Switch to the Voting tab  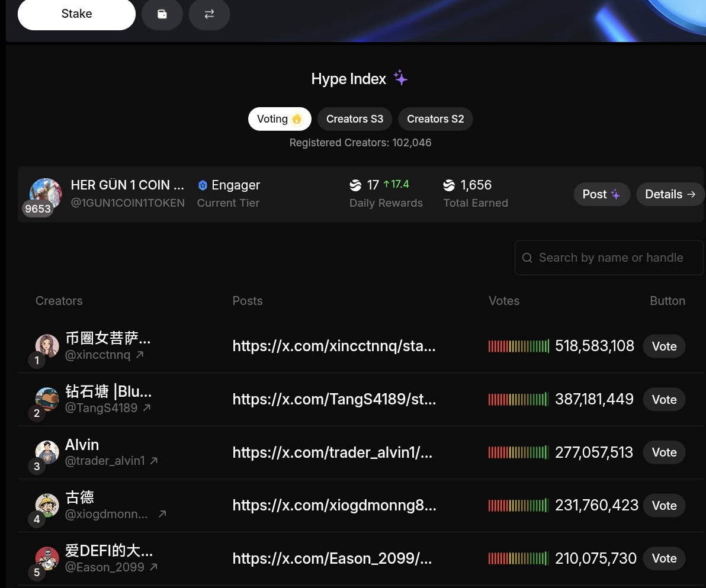coord(278,118)
